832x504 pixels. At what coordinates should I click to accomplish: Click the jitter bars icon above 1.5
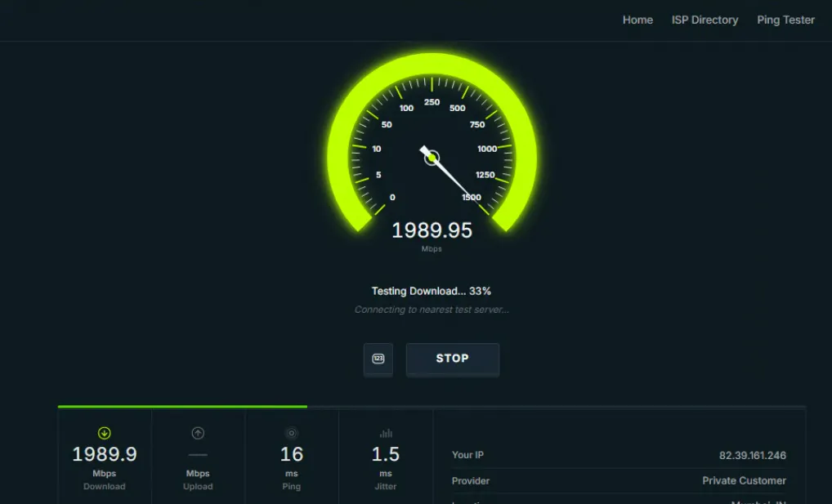(386, 434)
